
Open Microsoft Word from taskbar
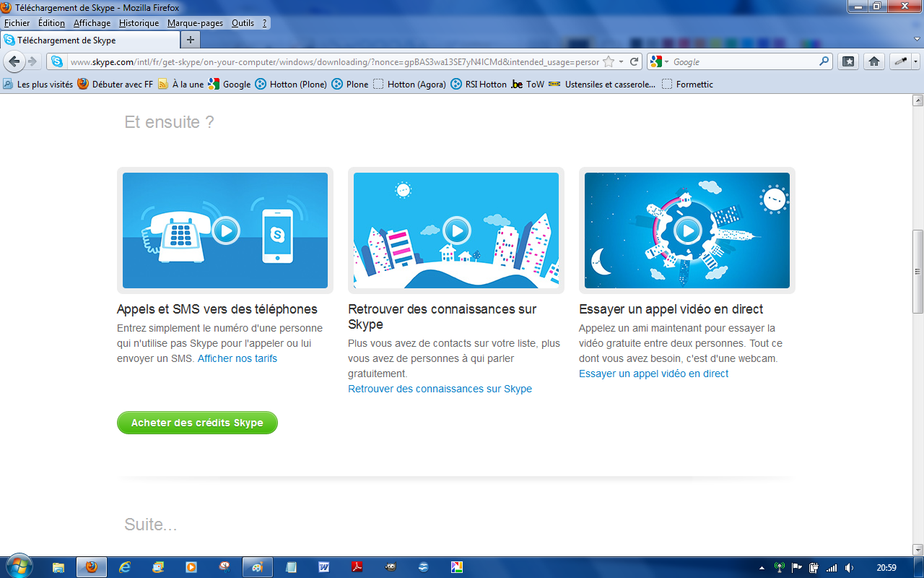coord(324,567)
